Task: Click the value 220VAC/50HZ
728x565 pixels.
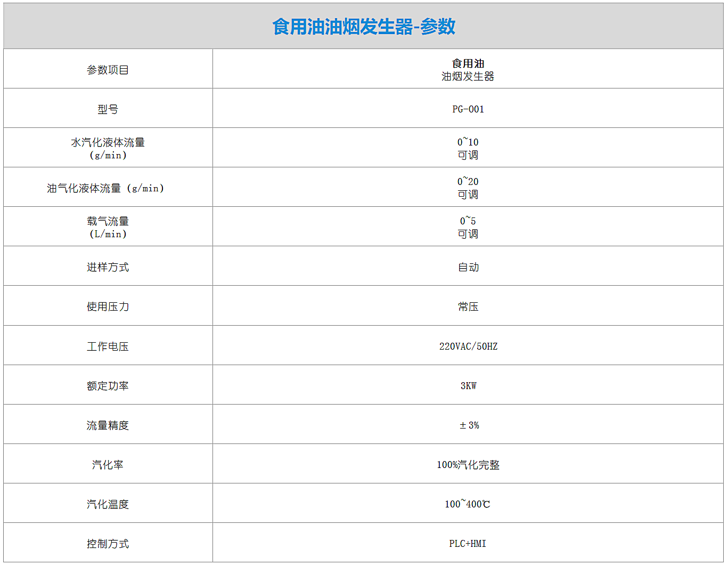Action: click(x=468, y=346)
